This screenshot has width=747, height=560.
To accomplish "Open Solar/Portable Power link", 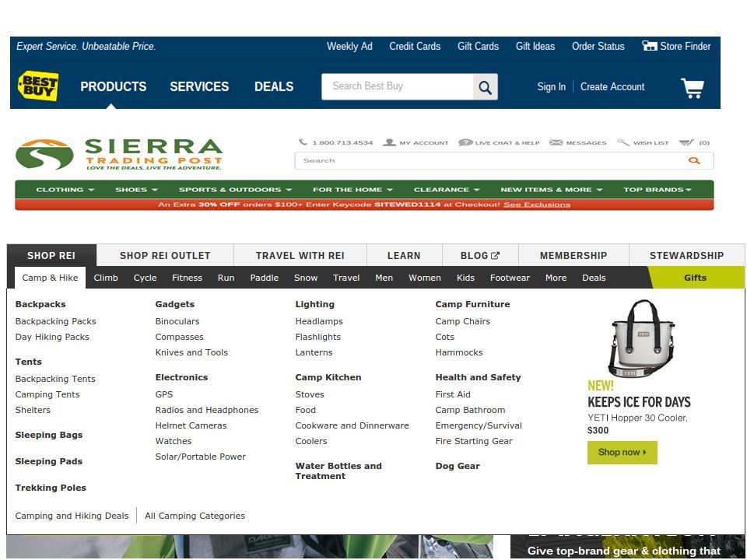I will pos(201,457).
